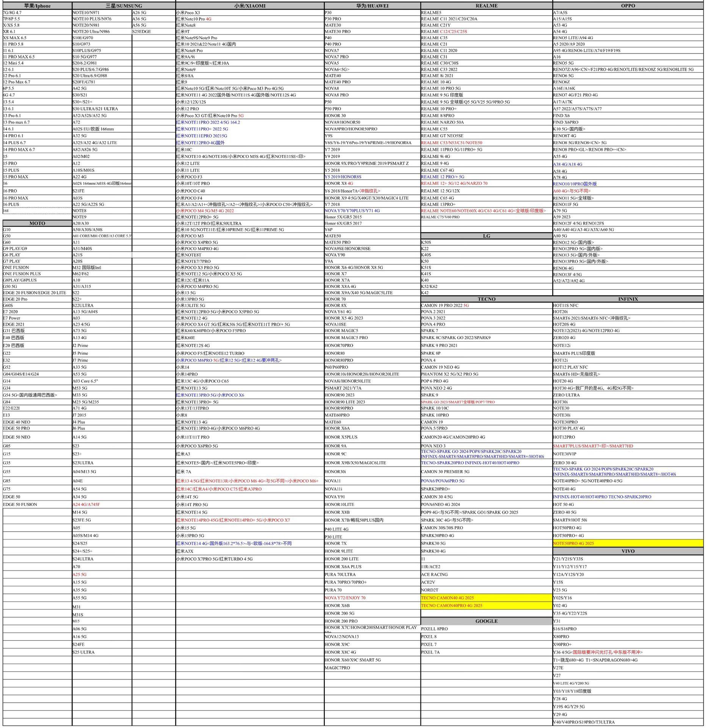The height and width of the screenshot is (728, 706).
Task: Click the '小米14PRO' cell
Action: (250, 374)
